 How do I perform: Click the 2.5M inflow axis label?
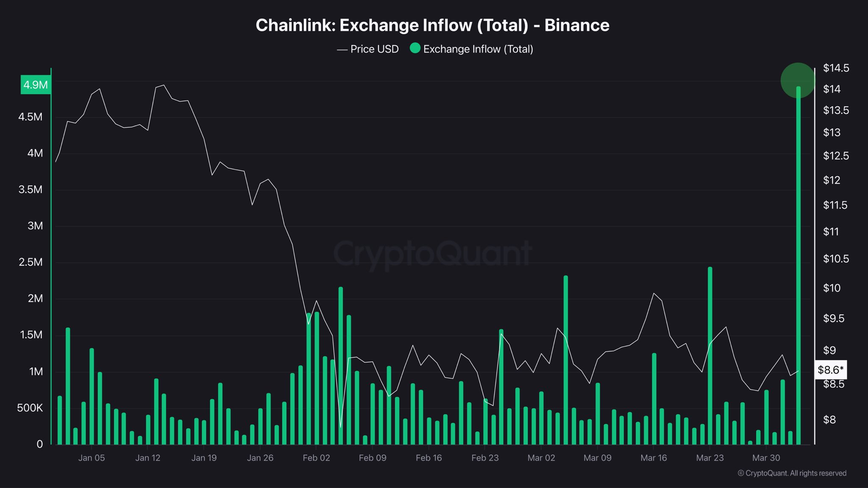coord(31,262)
